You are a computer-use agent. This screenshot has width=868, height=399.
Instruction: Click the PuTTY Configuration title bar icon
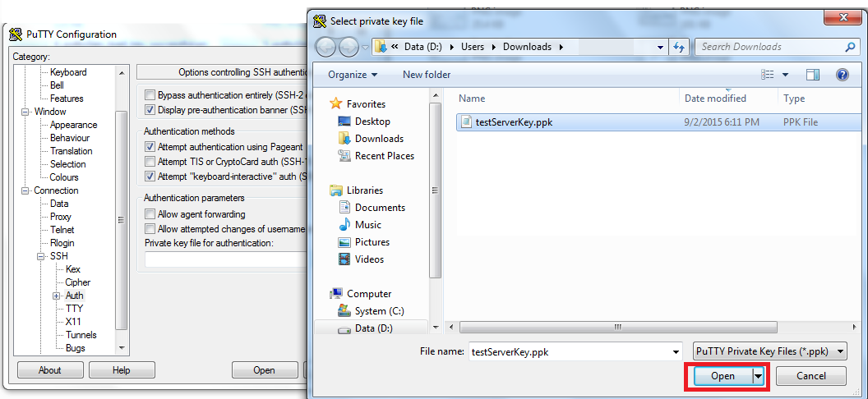tap(16, 34)
